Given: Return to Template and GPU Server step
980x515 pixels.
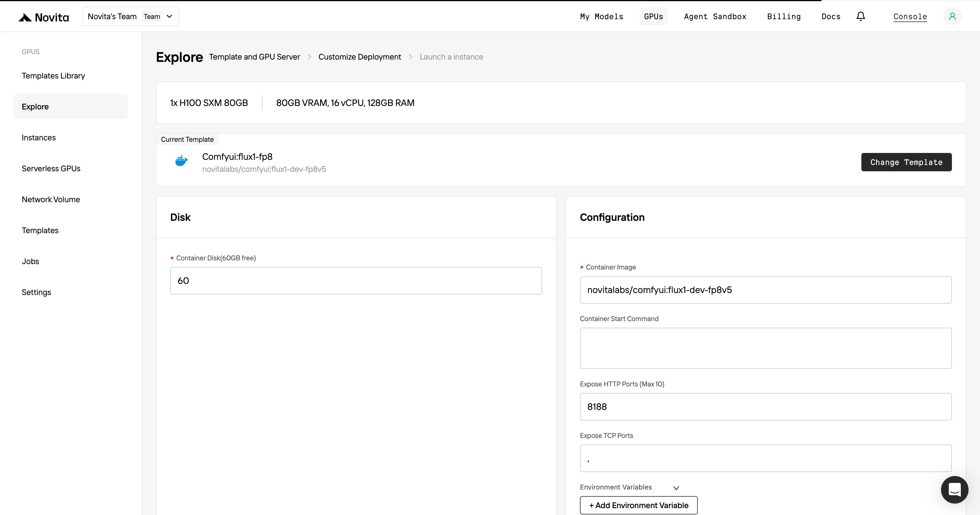Looking at the screenshot, I should click(x=254, y=57).
